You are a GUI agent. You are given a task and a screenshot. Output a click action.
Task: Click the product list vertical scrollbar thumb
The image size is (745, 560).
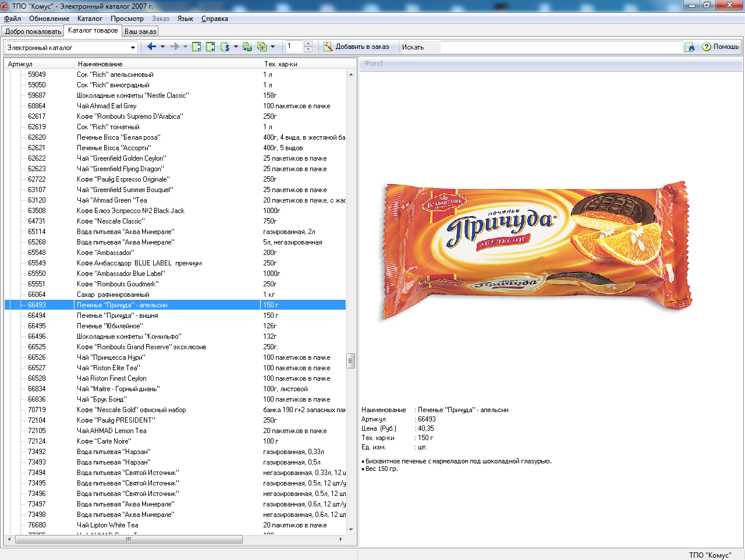click(350, 361)
